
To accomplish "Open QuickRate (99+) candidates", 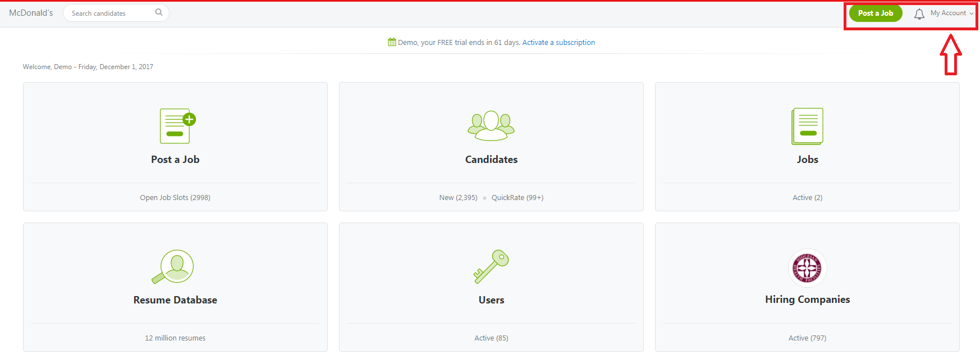I will click(518, 198).
